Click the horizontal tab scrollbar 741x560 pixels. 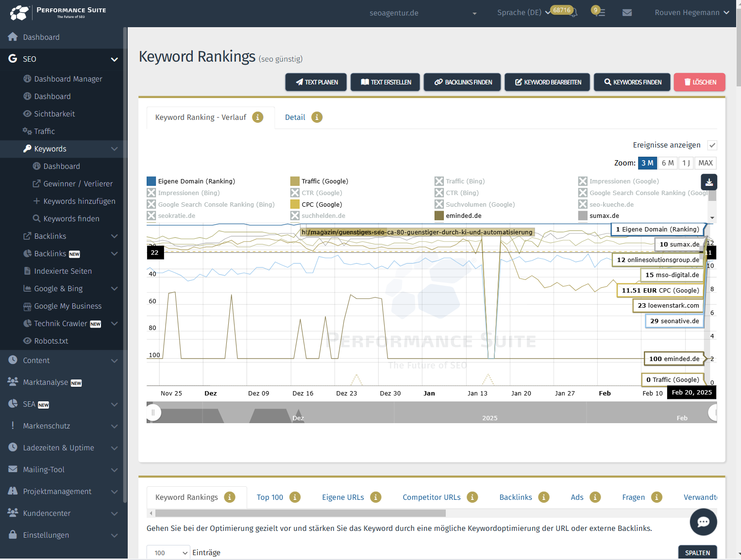pyautogui.click(x=300, y=513)
